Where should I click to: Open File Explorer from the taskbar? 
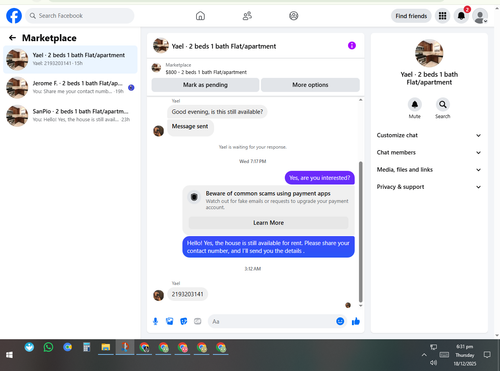tap(106, 348)
